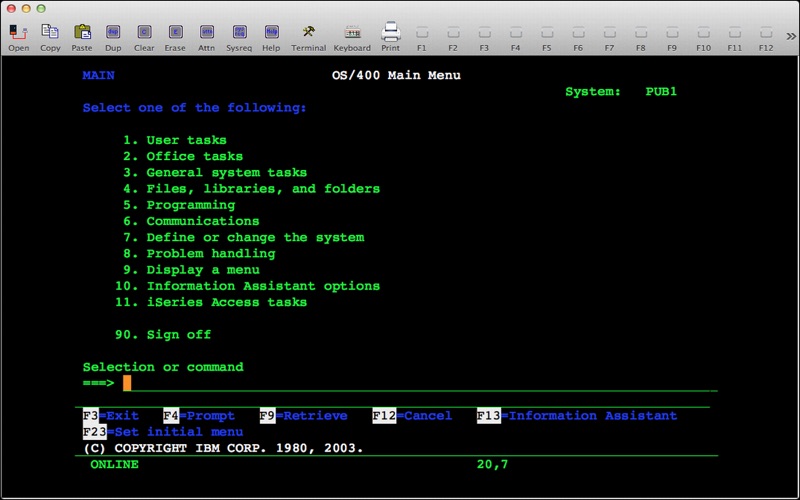Open Help from the toolbar
The width and height of the screenshot is (800, 500).
click(271, 37)
